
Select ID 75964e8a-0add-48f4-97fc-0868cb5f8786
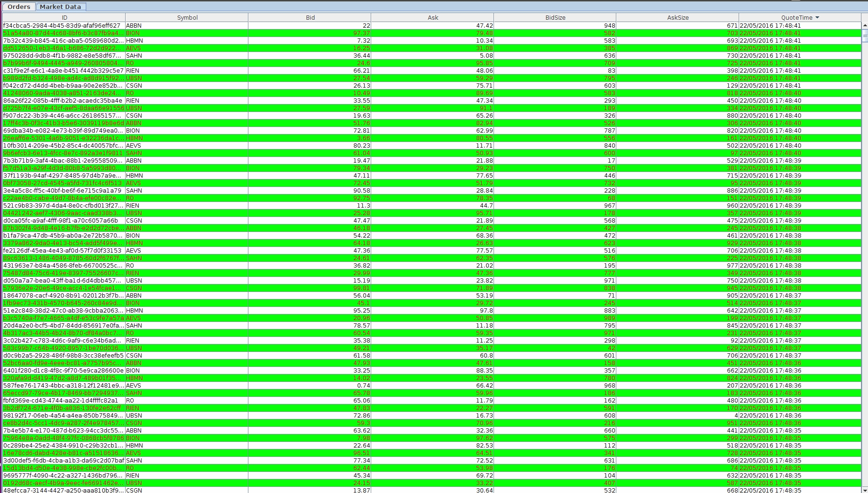tap(64, 438)
